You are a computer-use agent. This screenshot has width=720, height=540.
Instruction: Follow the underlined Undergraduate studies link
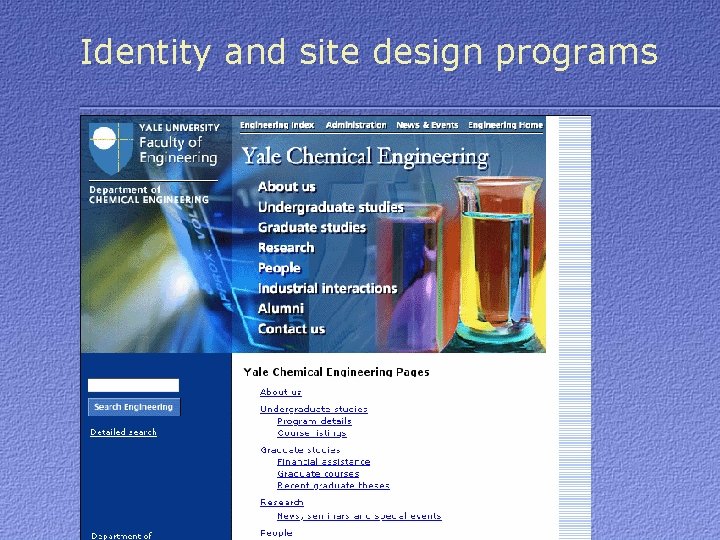click(x=314, y=409)
